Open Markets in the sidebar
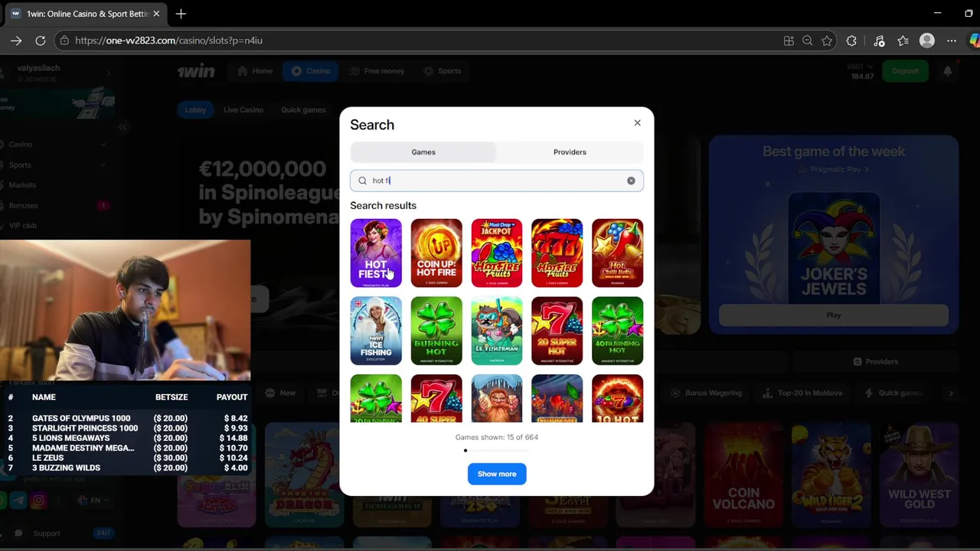980x551 pixels. pyautogui.click(x=23, y=184)
